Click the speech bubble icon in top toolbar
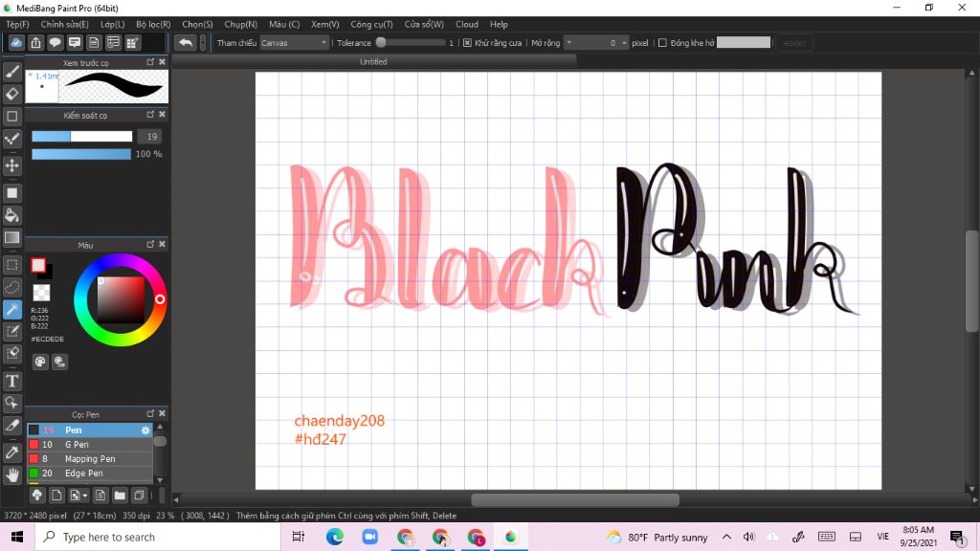This screenshot has height=551, width=980. [x=55, y=42]
